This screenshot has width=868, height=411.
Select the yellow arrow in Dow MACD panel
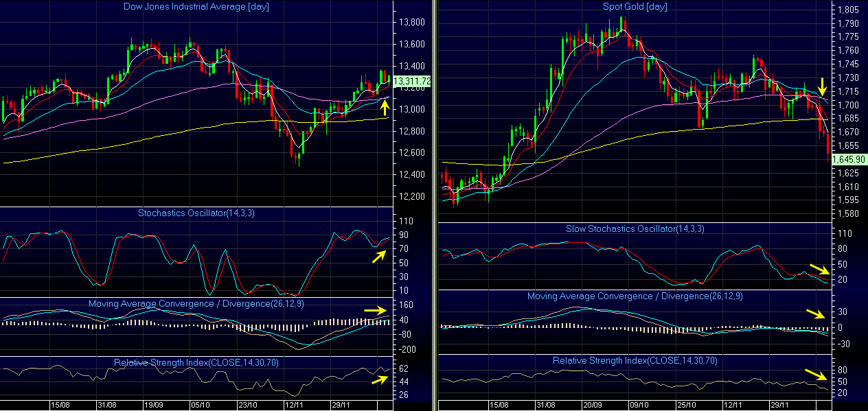[x=375, y=311]
